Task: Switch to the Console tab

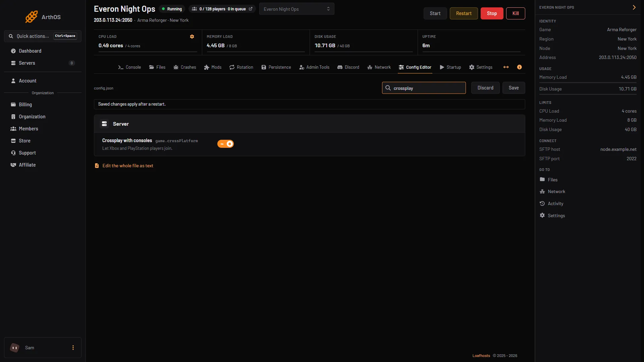Action: [x=129, y=67]
